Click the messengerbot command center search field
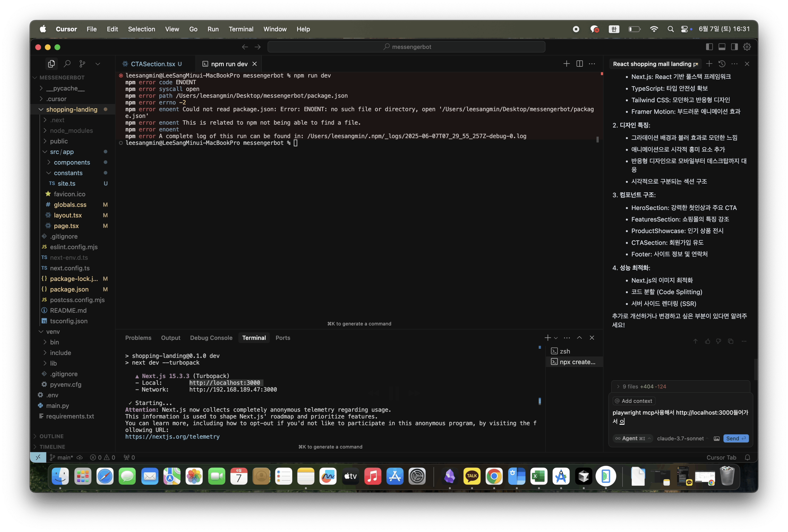This screenshot has height=532, width=788. (x=406, y=47)
